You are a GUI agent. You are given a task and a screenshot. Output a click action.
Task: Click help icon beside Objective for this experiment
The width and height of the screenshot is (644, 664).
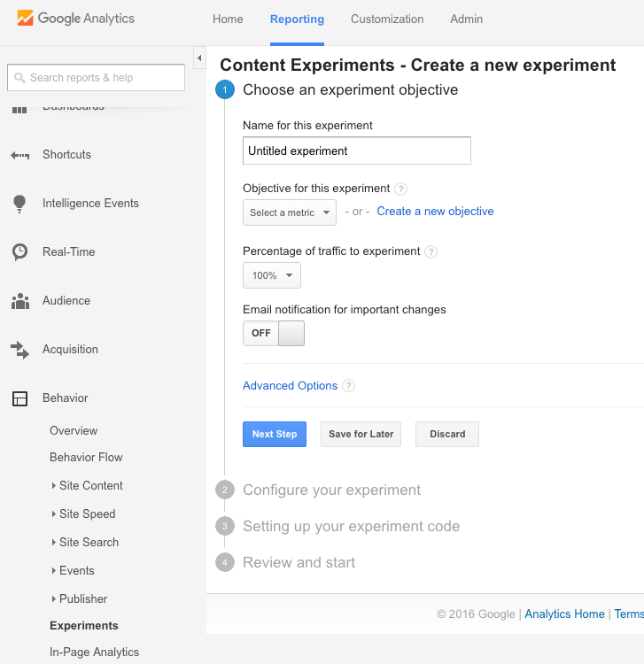tap(400, 189)
